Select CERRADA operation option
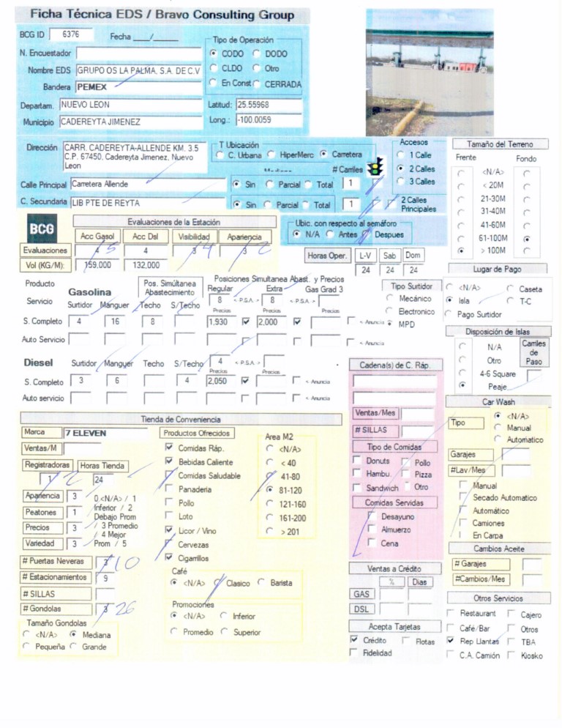 256,83
